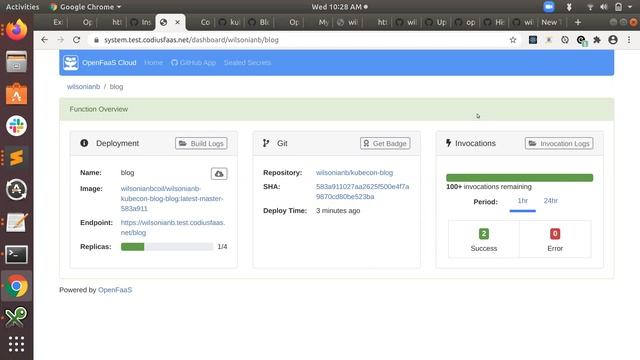Show Applications grid in the dock
Viewport: 640px width, 360px height.
(16, 344)
